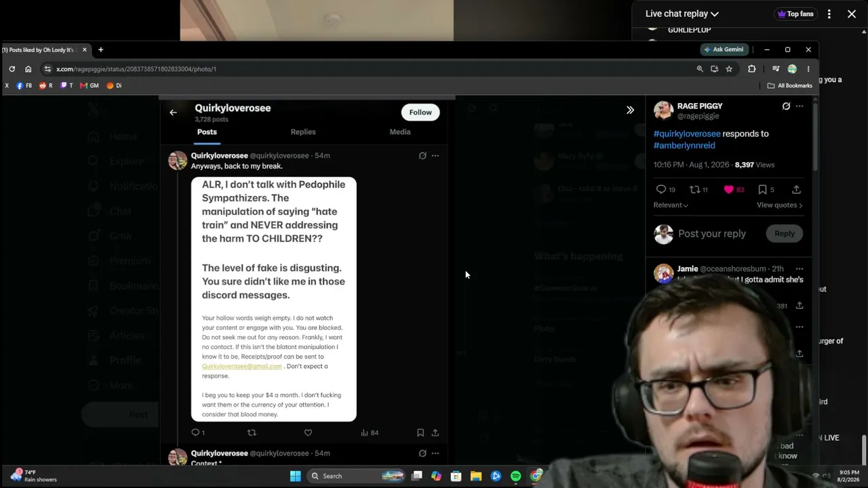The width and height of the screenshot is (868, 488).
Task: Go back using the arrow beside Quirkyloverosee
Action: (173, 113)
